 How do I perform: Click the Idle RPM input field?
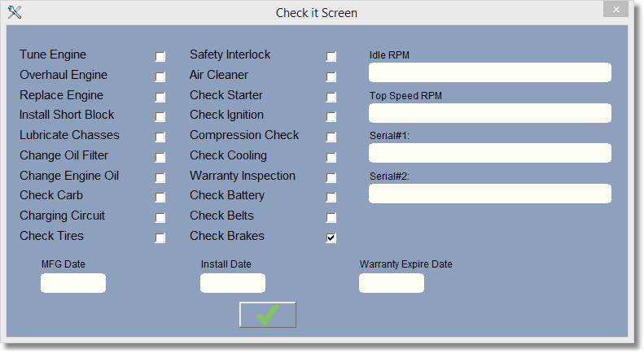[489, 72]
